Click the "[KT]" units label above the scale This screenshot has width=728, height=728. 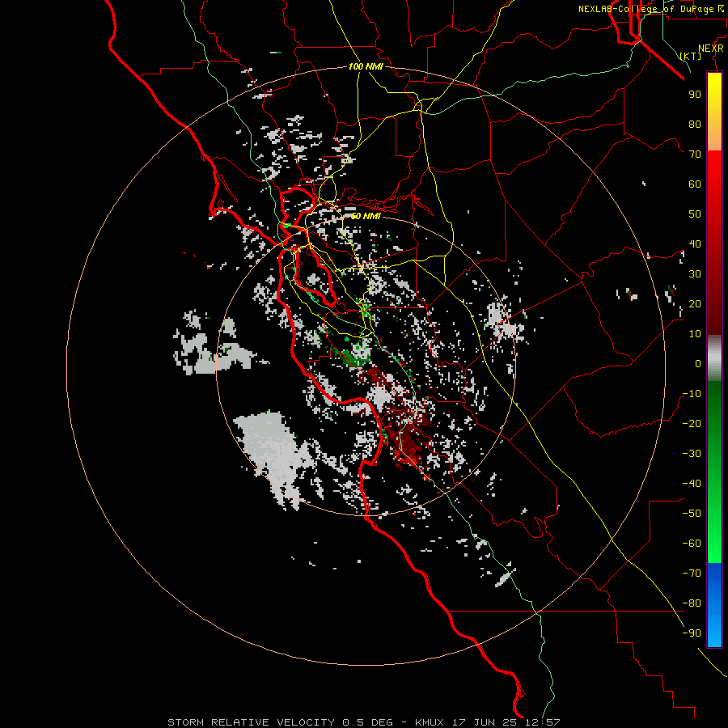tap(690, 56)
